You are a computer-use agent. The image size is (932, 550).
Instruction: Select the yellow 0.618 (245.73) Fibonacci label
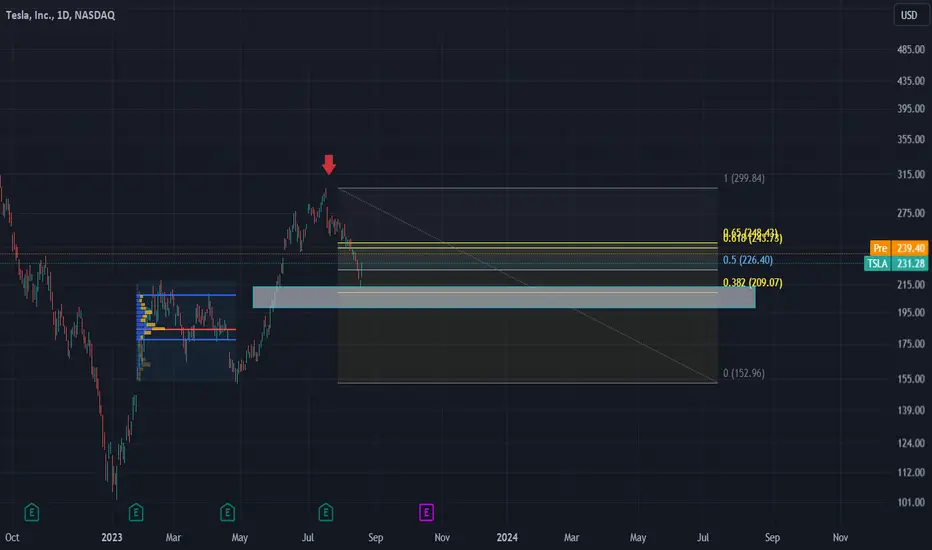pyautogui.click(x=752, y=239)
